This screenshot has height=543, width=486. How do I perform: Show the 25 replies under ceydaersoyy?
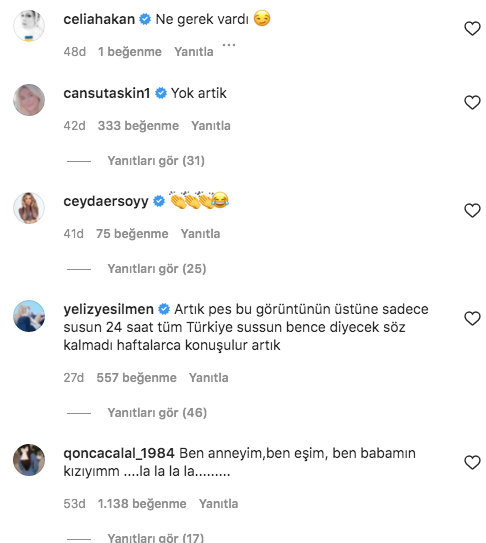157,269
